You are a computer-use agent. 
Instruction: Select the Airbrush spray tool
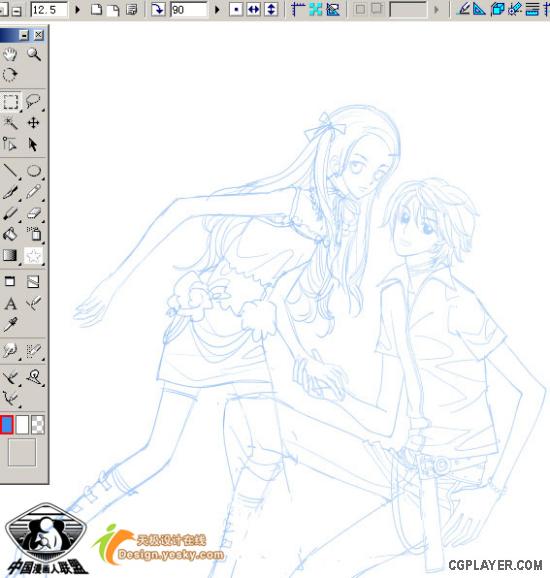34,234
